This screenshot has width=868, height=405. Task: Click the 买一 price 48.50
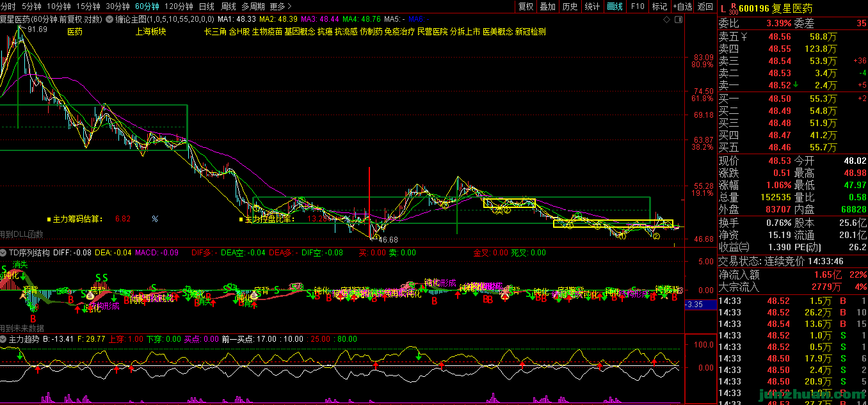[x=780, y=99]
